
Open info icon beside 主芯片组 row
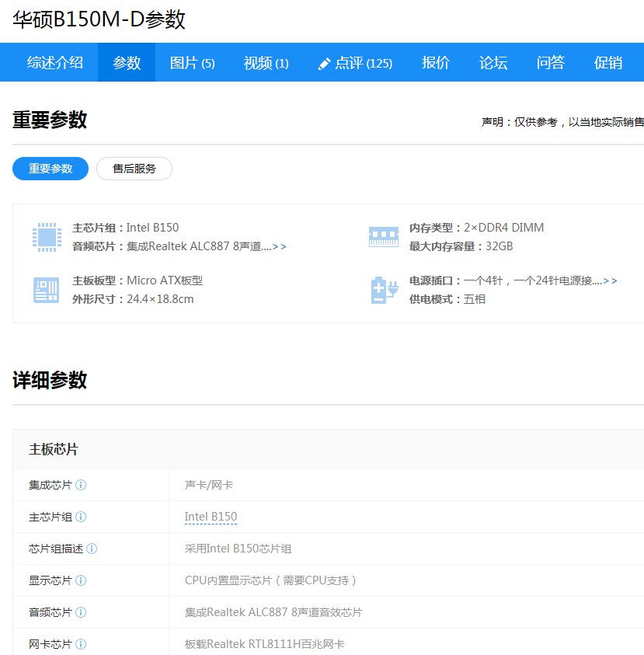pyautogui.click(x=81, y=517)
